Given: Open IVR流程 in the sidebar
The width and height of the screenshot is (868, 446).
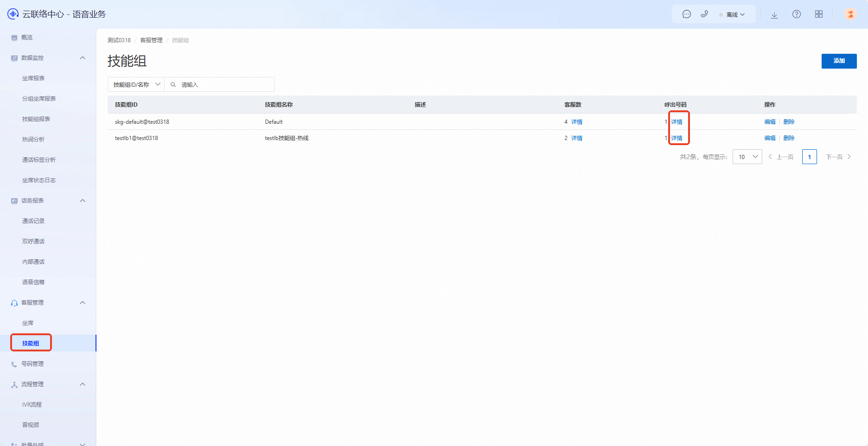Looking at the screenshot, I should click(x=32, y=405).
